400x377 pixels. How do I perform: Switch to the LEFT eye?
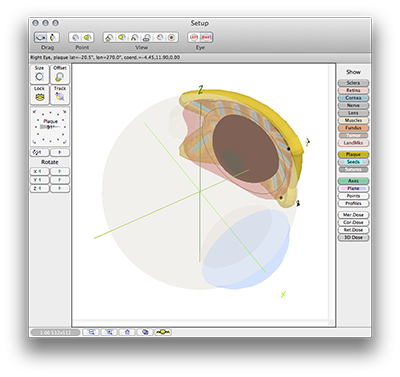194,37
